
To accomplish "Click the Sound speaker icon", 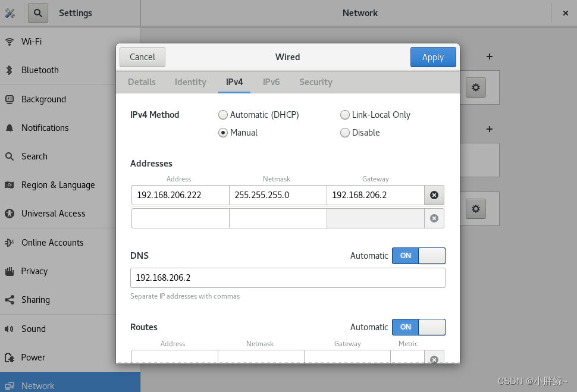I will 9,329.
